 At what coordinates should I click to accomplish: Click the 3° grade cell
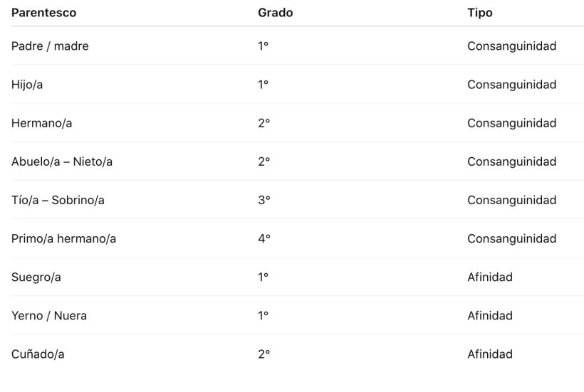click(264, 200)
